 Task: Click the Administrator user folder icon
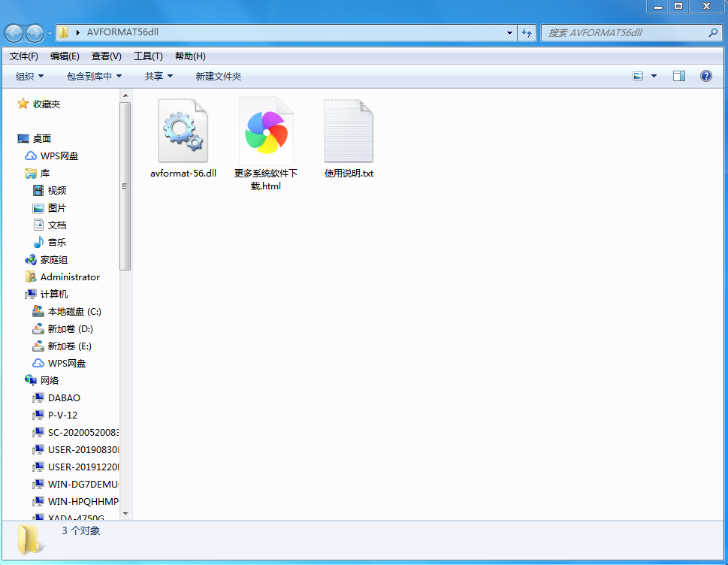(31, 276)
